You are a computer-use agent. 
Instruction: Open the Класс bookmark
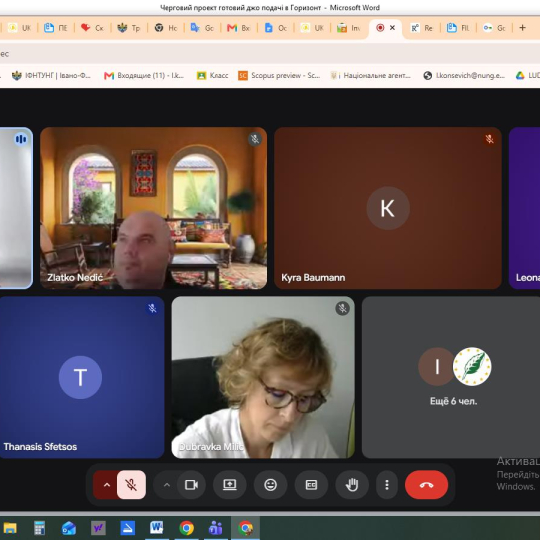click(x=212, y=75)
